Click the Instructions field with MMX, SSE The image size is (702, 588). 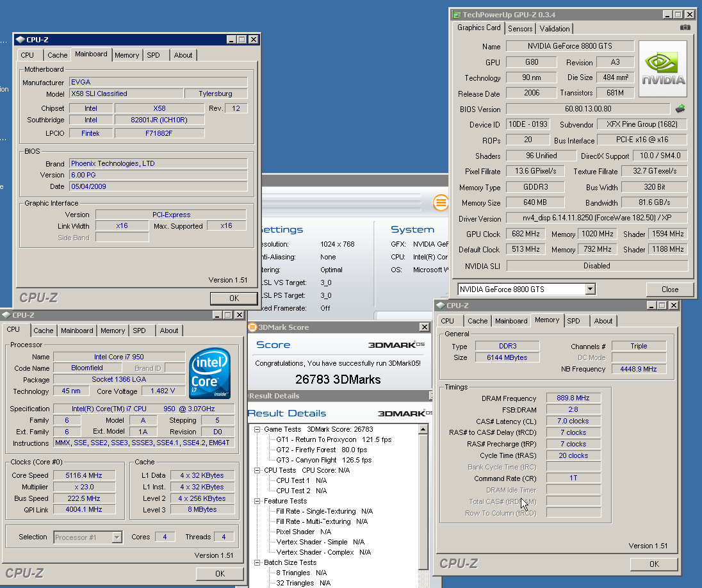click(x=143, y=443)
